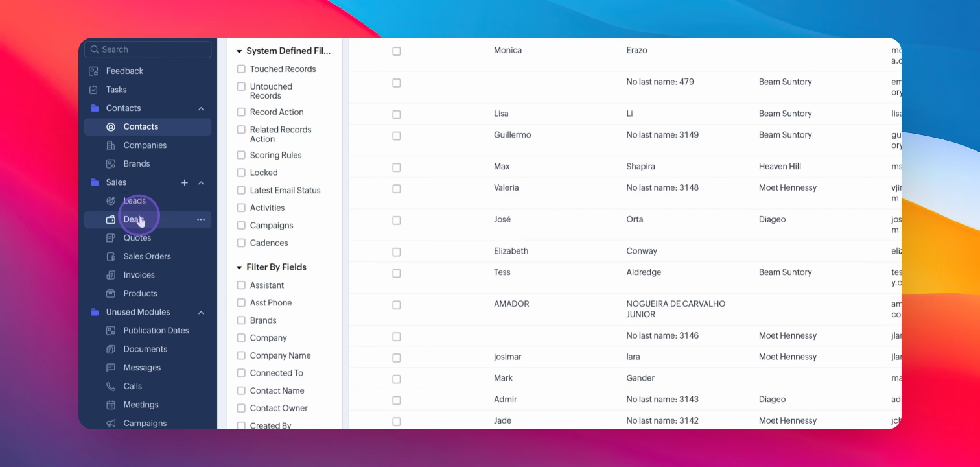Click the Campaigns megaphone icon
Image resolution: width=980 pixels, height=467 pixels.
[x=111, y=423]
